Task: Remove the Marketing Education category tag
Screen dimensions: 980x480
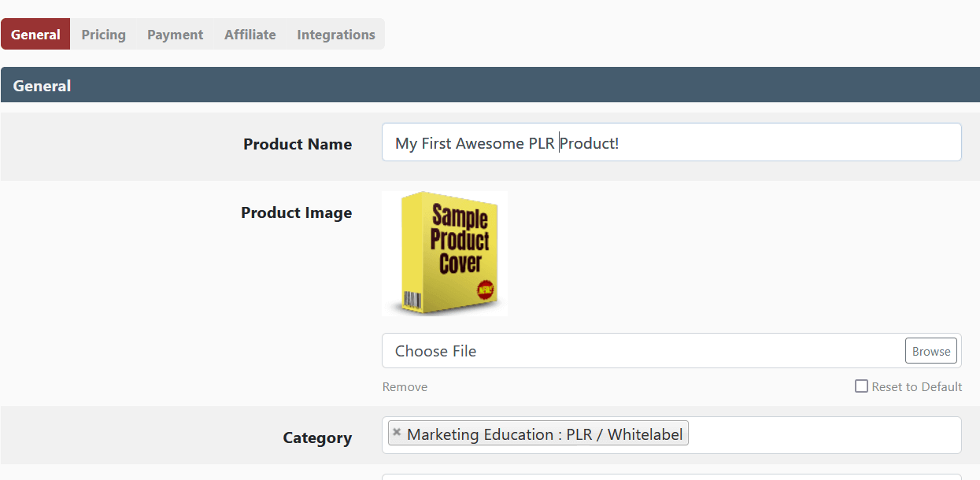Action: click(x=397, y=432)
